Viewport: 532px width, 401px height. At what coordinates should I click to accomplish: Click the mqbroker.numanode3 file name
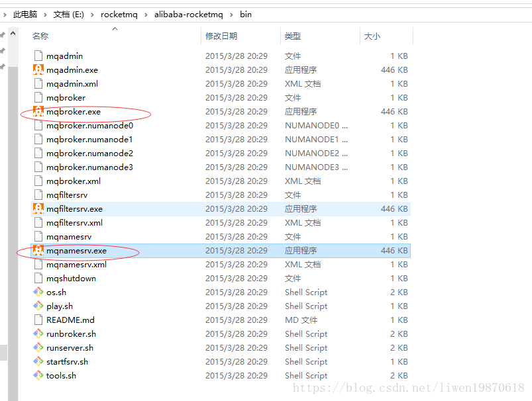(x=89, y=167)
